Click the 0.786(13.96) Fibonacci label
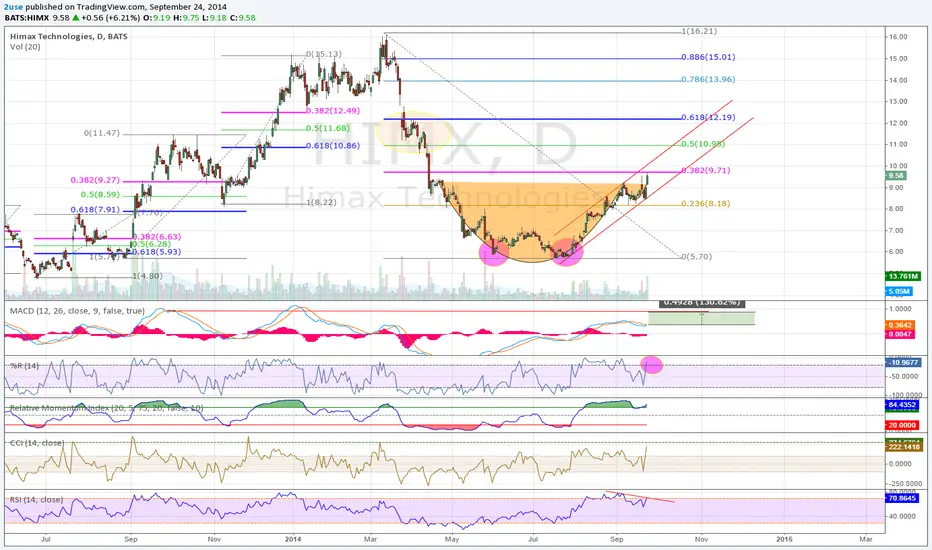The image size is (932, 550). click(709, 79)
